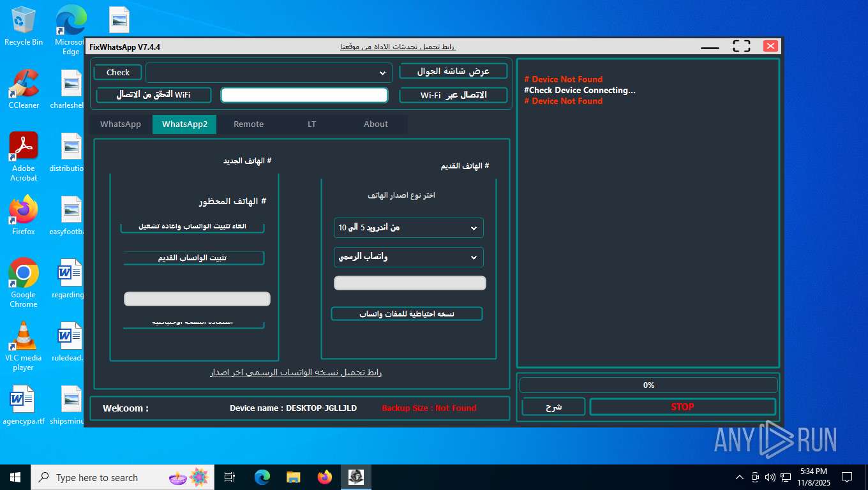Minimize the FixWhatsApp window
868x490 pixels.
710,47
